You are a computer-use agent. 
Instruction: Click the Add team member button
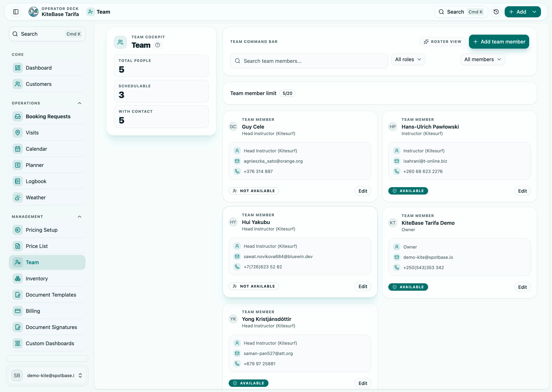[499, 41]
